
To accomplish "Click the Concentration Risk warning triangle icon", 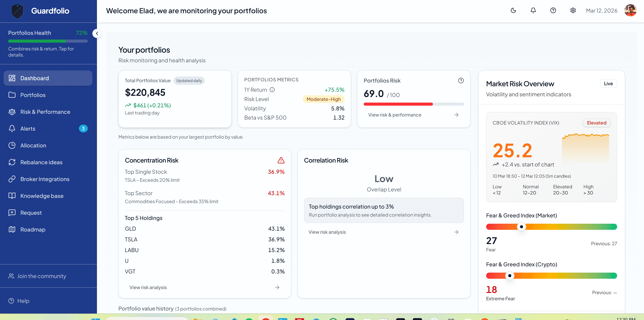I will click(281, 160).
